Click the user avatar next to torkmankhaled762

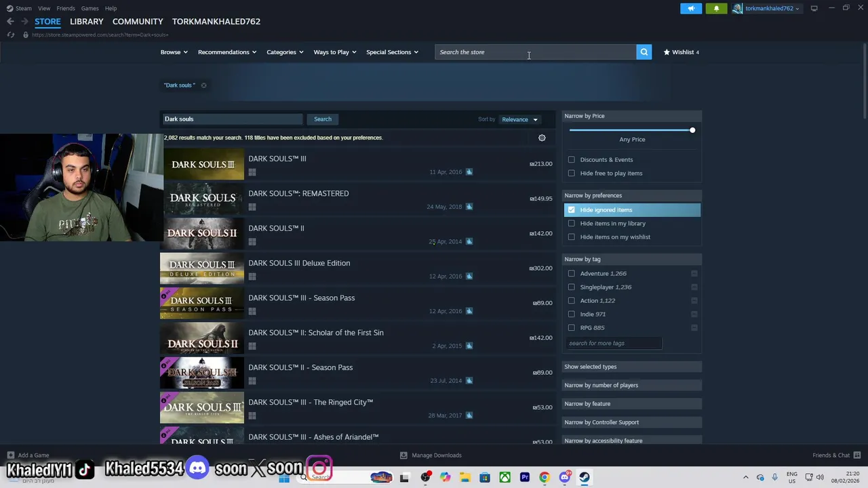click(x=737, y=8)
